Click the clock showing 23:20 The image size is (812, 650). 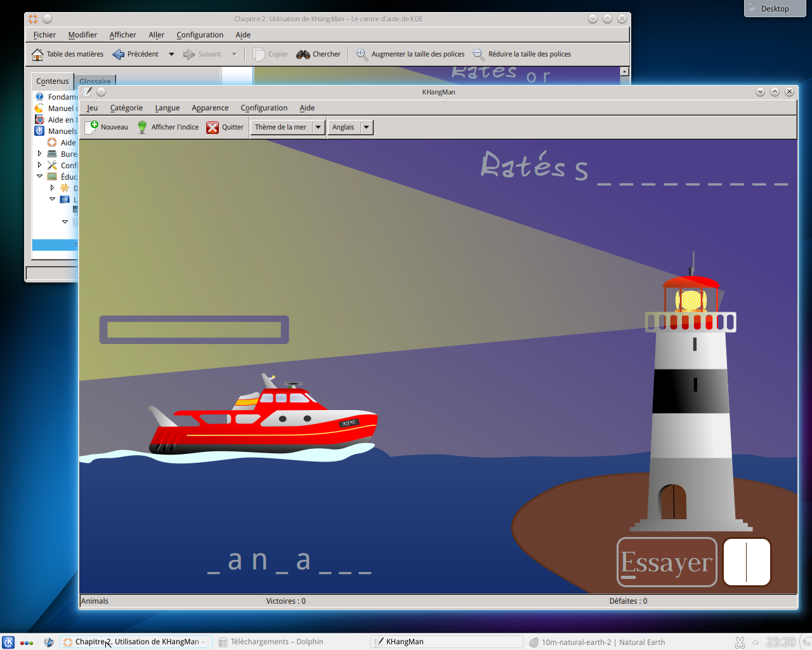click(x=780, y=642)
